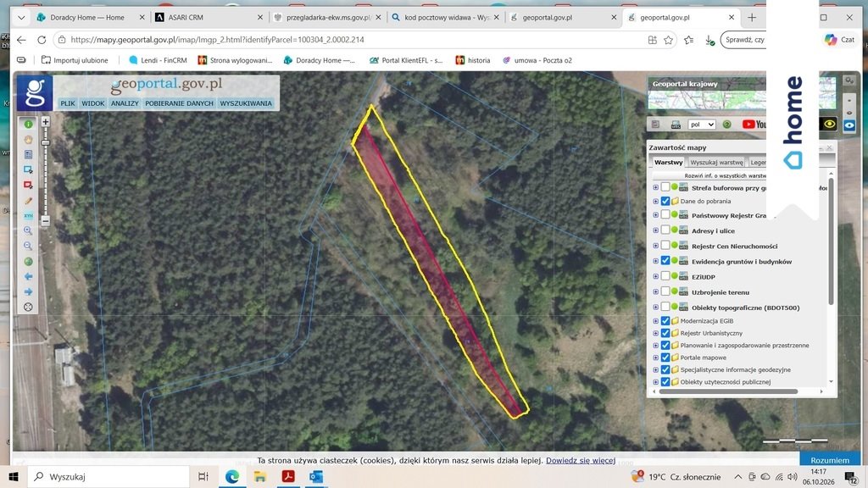Image resolution: width=868 pixels, height=488 pixels.
Task: Choose the magnifier zoom-in tool
Action: 28,230
